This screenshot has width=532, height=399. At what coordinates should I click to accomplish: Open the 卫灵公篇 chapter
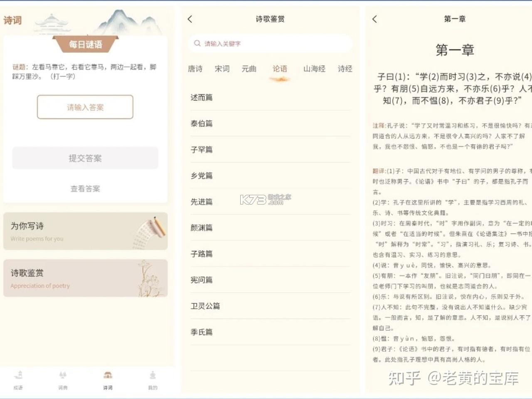[x=270, y=306]
